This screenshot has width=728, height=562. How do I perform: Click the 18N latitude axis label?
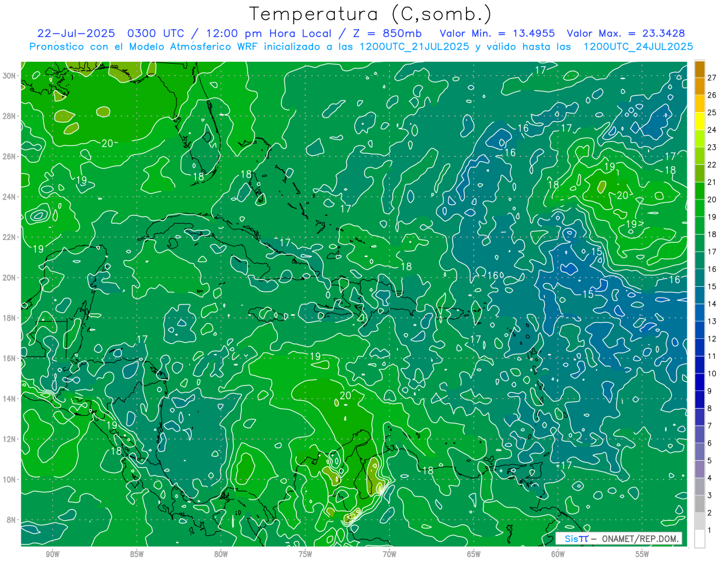[x=9, y=318]
